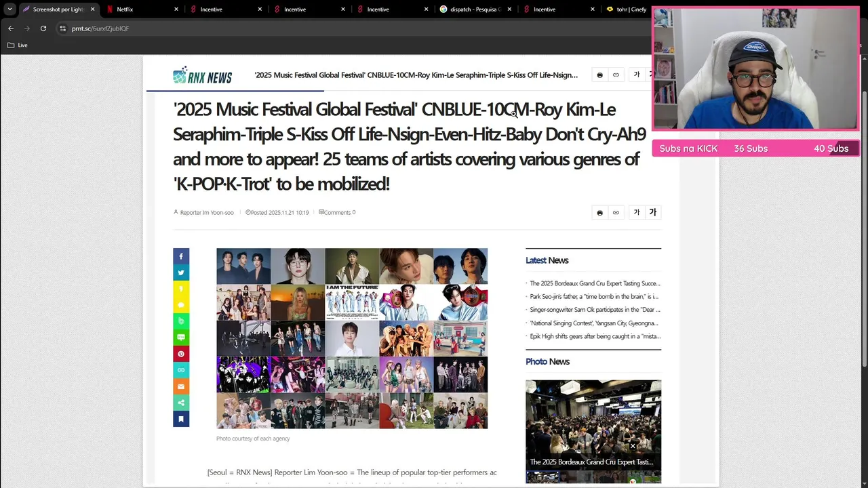Viewport: 868px width, 488px height.
Task: Open the RNX News logo homepage
Action: (x=202, y=76)
